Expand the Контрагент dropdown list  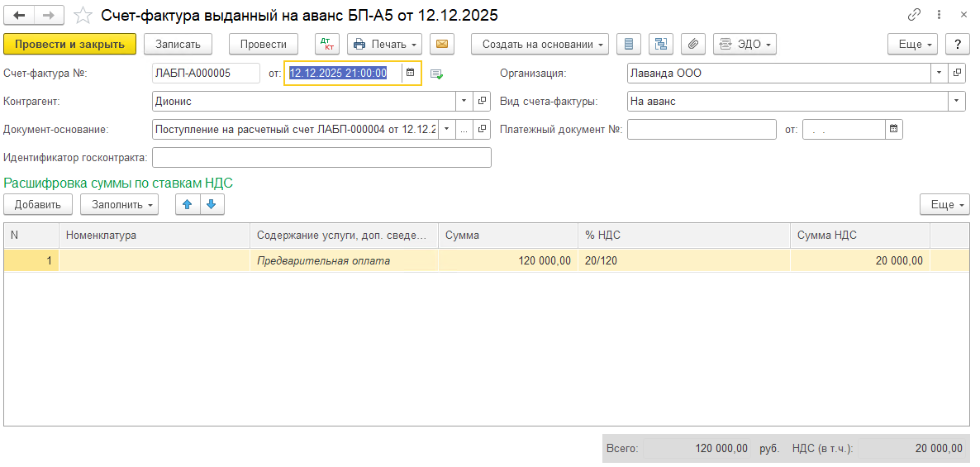point(464,101)
